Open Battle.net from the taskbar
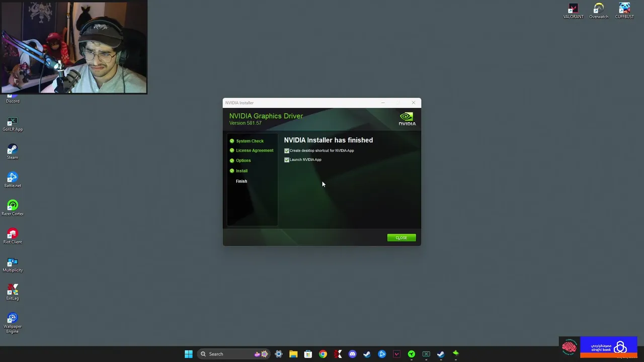 tap(382, 354)
